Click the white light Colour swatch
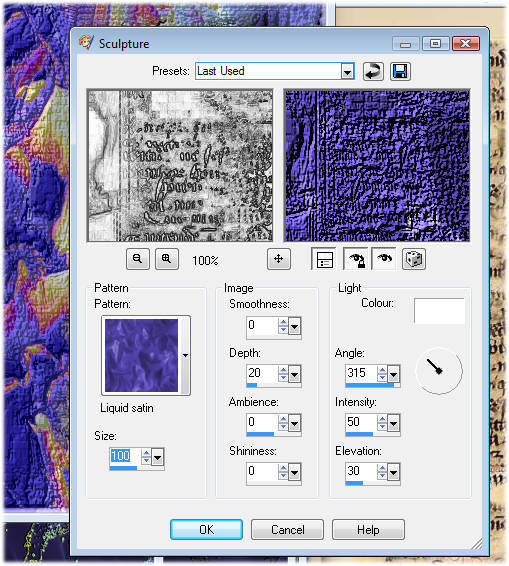Image resolution: width=509 pixels, height=566 pixels. coord(439,311)
